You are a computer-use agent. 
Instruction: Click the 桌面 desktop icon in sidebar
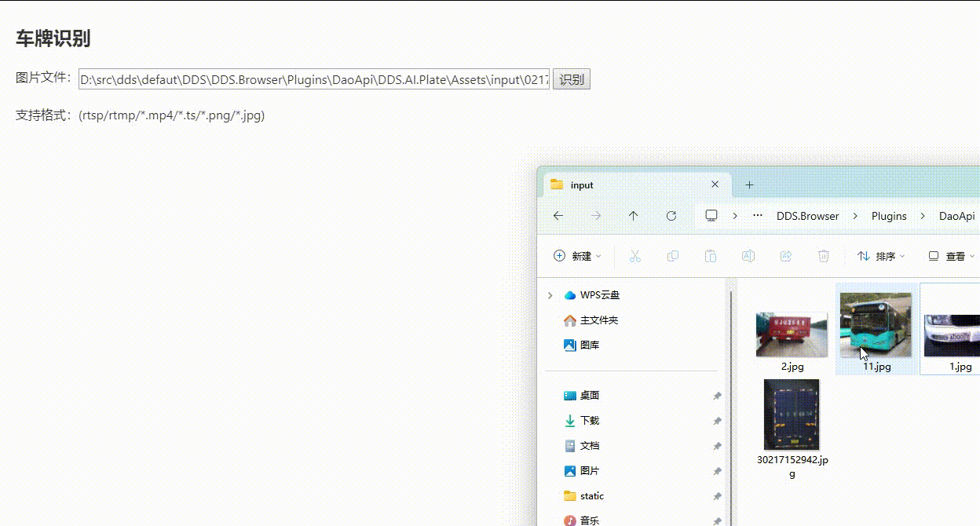570,396
